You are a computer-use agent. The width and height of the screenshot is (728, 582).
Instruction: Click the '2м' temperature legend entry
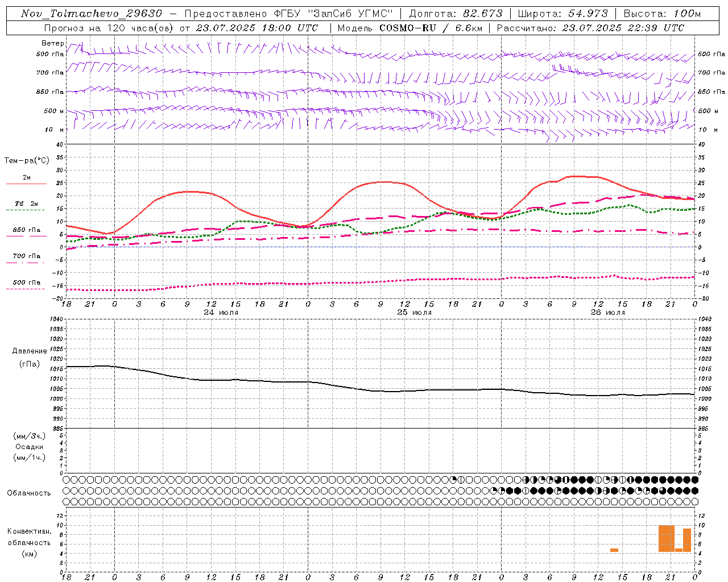tap(27, 177)
